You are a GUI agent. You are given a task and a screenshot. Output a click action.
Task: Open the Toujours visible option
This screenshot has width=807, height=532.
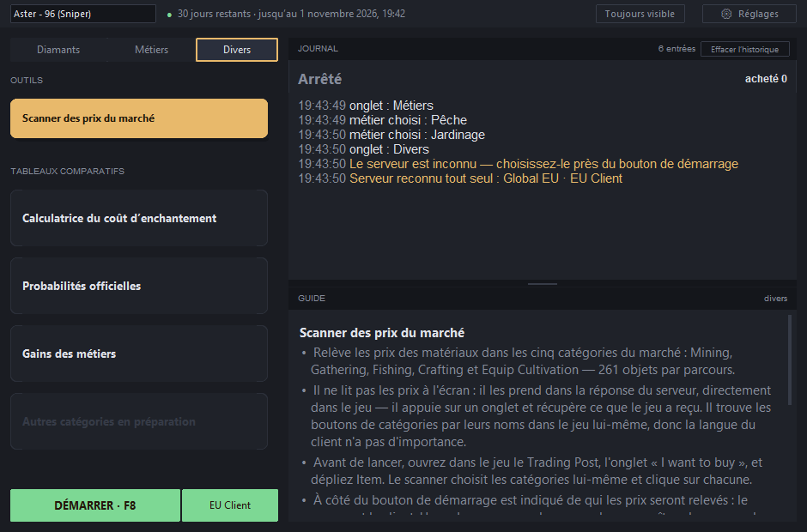[x=640, y=14]
